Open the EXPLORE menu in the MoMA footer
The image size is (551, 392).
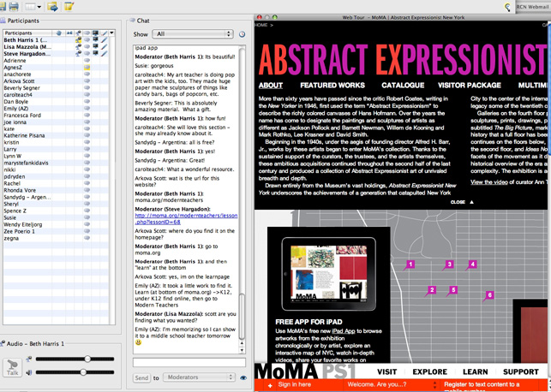coord(430,371)
